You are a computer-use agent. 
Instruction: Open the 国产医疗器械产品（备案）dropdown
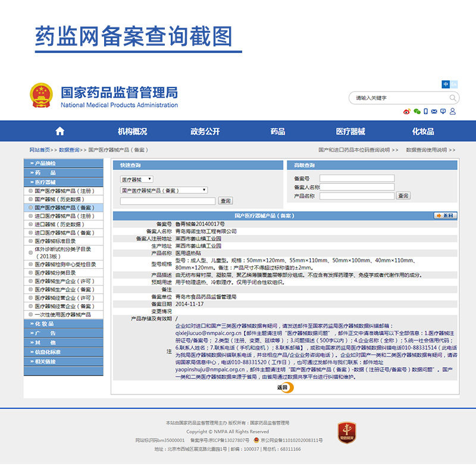coord(164,190)
